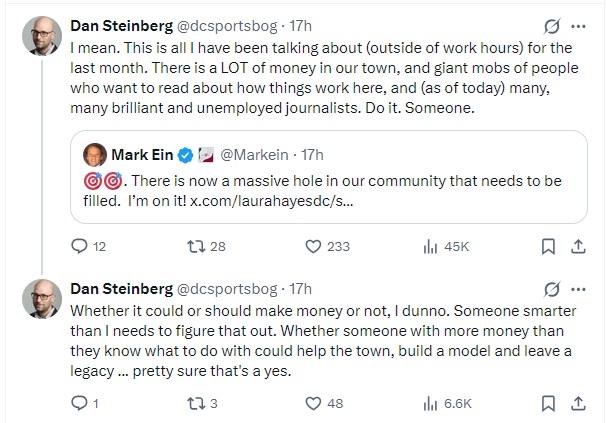Screen dimensions: 607x423
Task: Reply to the first Dan Steinberg tweet
Action: click(83, 245)
